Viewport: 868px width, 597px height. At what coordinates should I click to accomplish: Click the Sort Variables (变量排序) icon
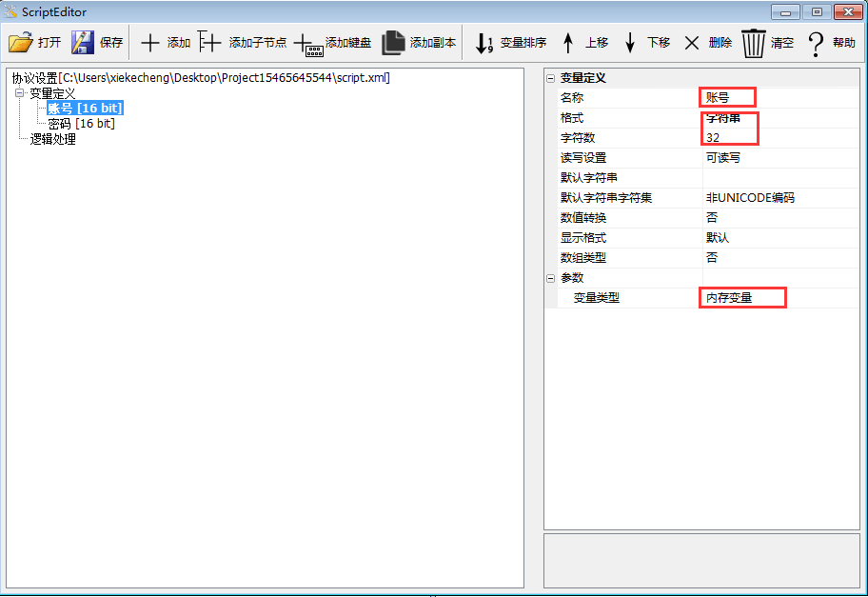(x=484, y=43)
